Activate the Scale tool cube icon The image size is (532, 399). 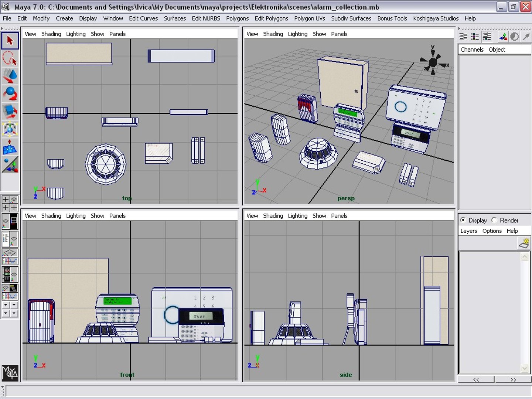[x=10, y=112]
